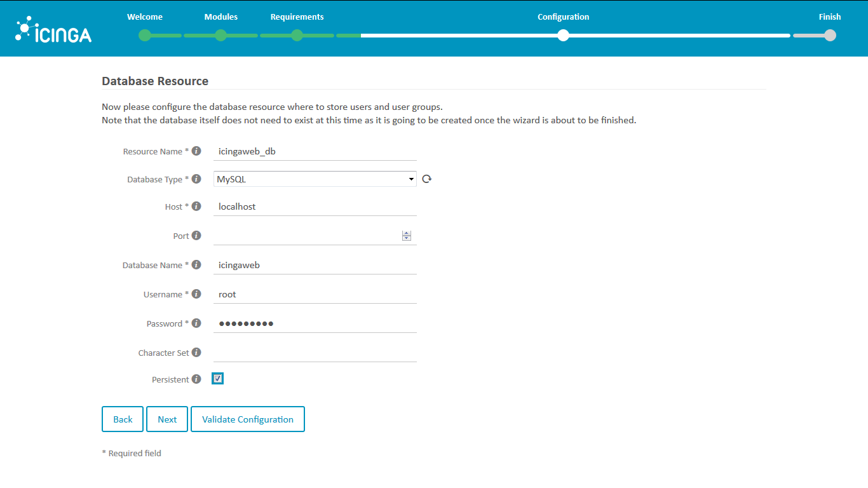Click the Requirements progress circle
The height and width of the screenshot is (488, 868).
297,36
